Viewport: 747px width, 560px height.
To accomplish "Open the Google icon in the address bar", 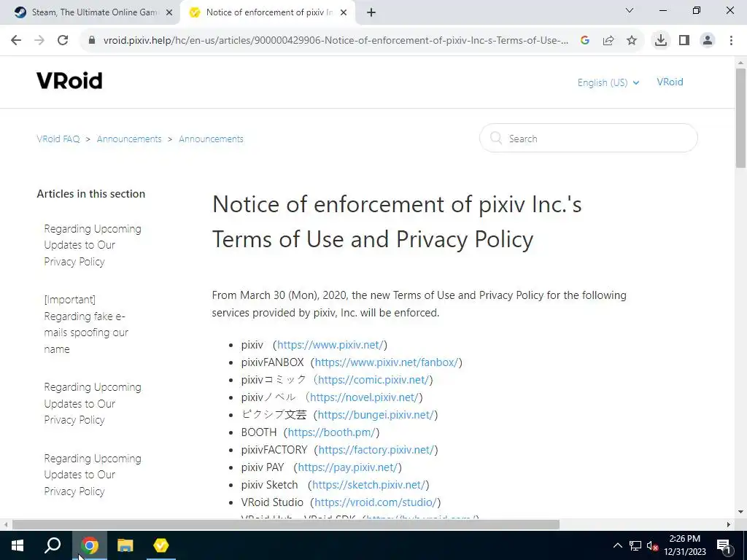I will click(x=585, y=41).
